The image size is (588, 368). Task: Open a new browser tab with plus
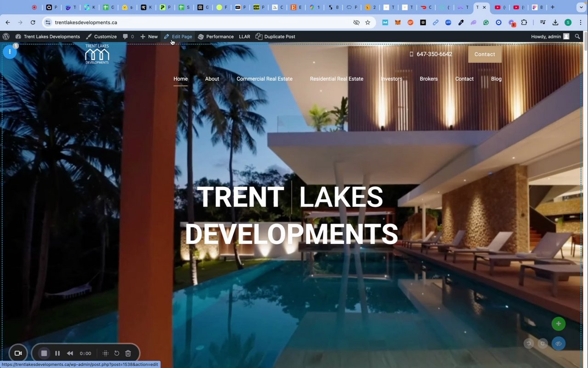pos(552,7)
